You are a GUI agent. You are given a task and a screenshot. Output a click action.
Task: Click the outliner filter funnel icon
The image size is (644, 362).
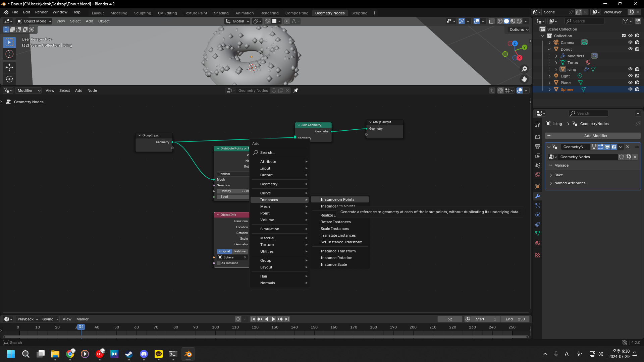click(x=626, y=21)
